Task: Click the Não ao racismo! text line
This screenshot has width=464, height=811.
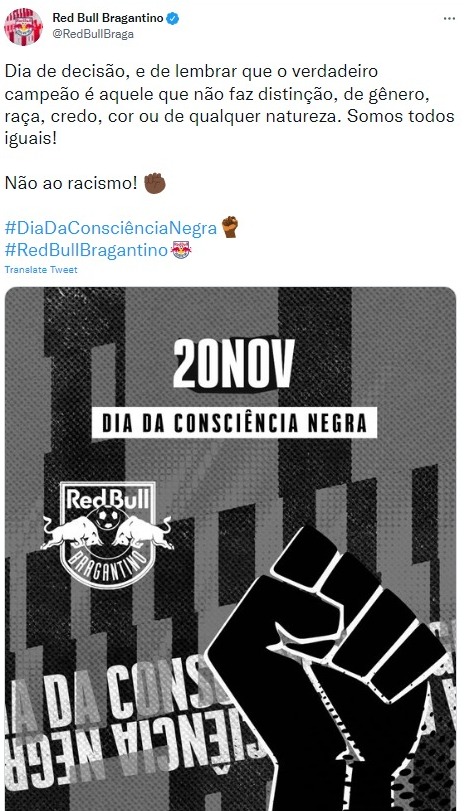Action: 71,183
